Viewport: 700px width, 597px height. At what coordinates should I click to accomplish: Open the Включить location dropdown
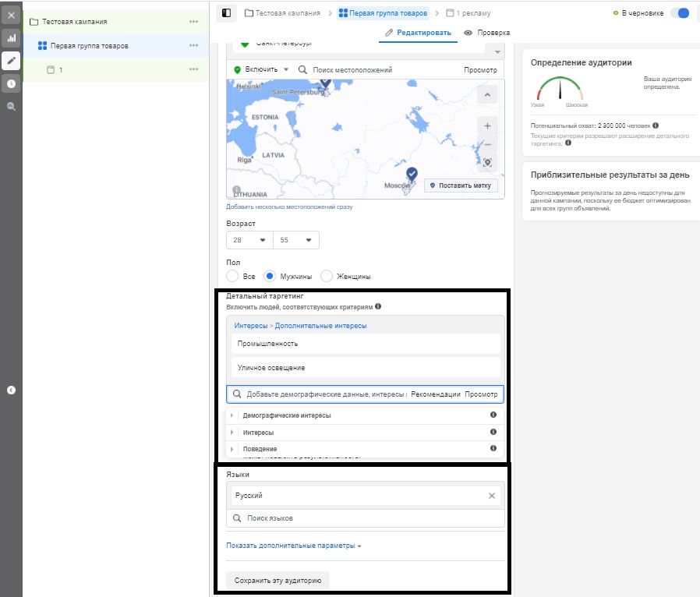point(261,69)
